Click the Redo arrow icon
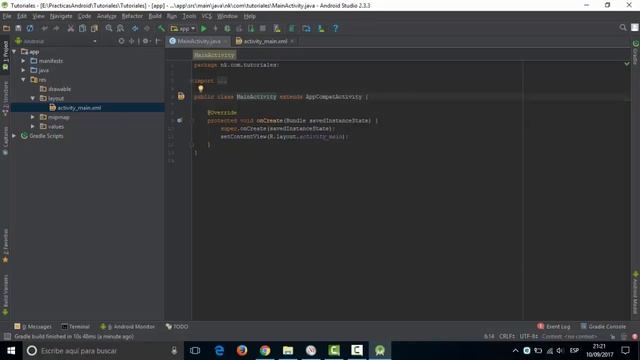640x360 pixels. [x=56, y=29]
